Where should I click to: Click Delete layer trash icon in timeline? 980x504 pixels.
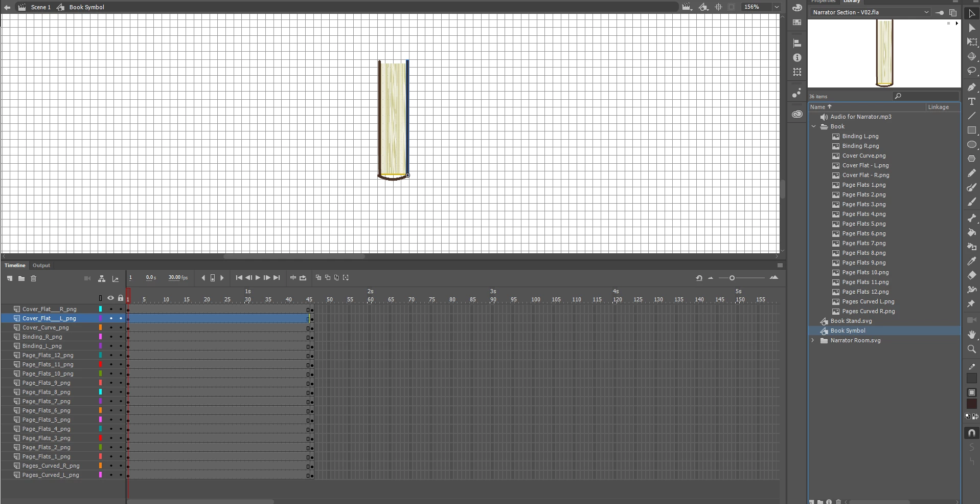[x=34, y=278]
